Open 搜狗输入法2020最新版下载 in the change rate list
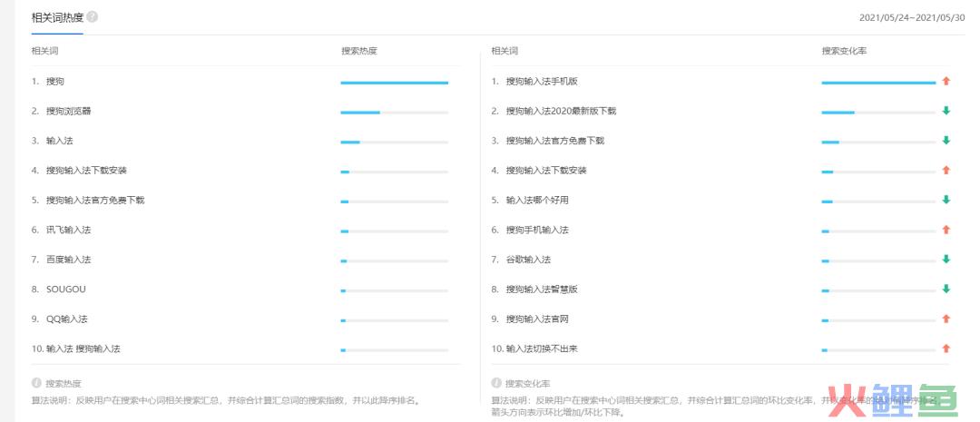This screenshot has height=422, width=980. [562, 112]
